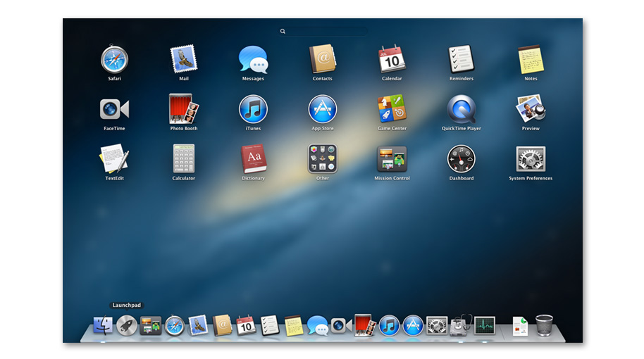Viewport: 644px width, 359px height.
Task: Open Contacts from the Dock
Action: tap(222, 325)
